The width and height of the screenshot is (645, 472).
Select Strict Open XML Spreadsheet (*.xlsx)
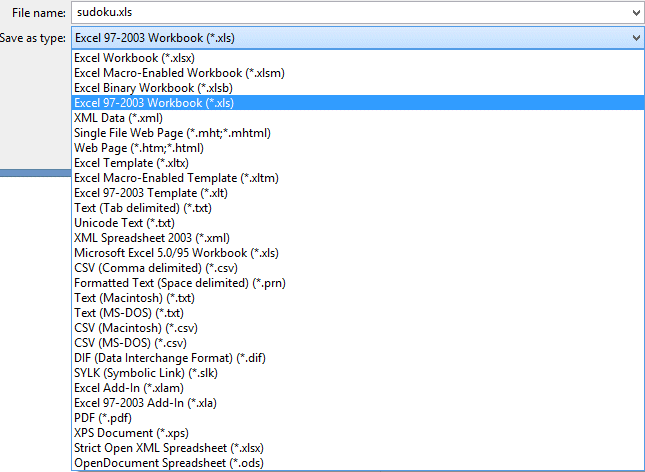(x=358, y=448)
